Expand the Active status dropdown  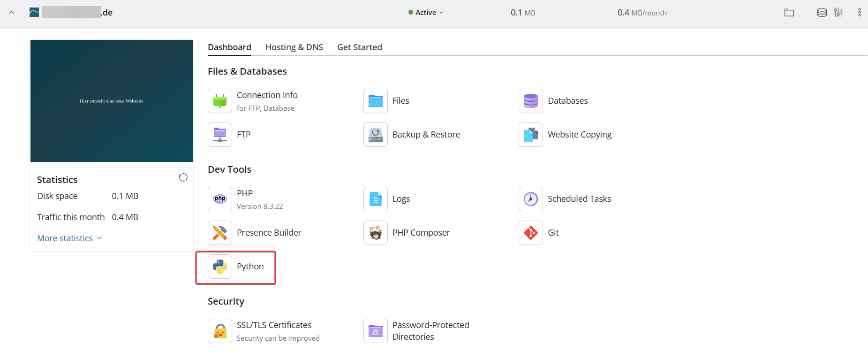coord(426,13)
